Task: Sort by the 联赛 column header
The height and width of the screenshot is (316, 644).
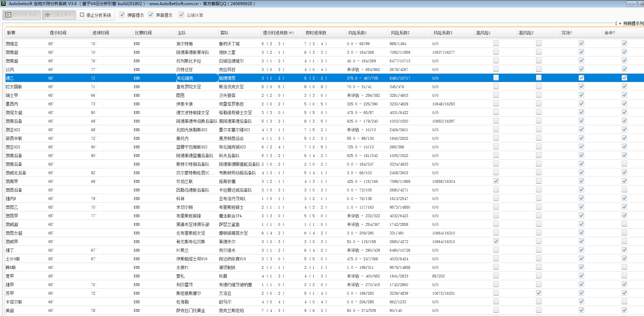Action: pos(11,33)
